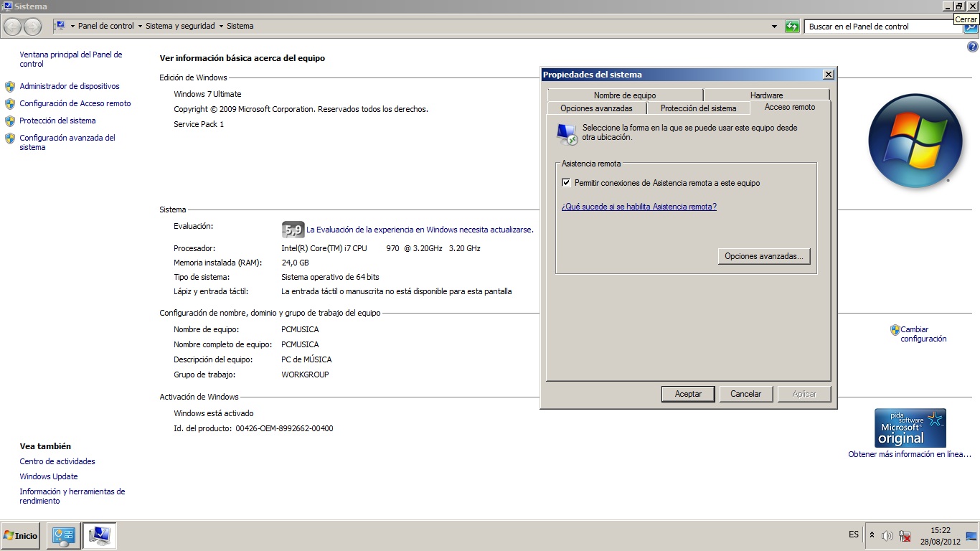Open Centro de actividades link

click(x=57, y=461)
